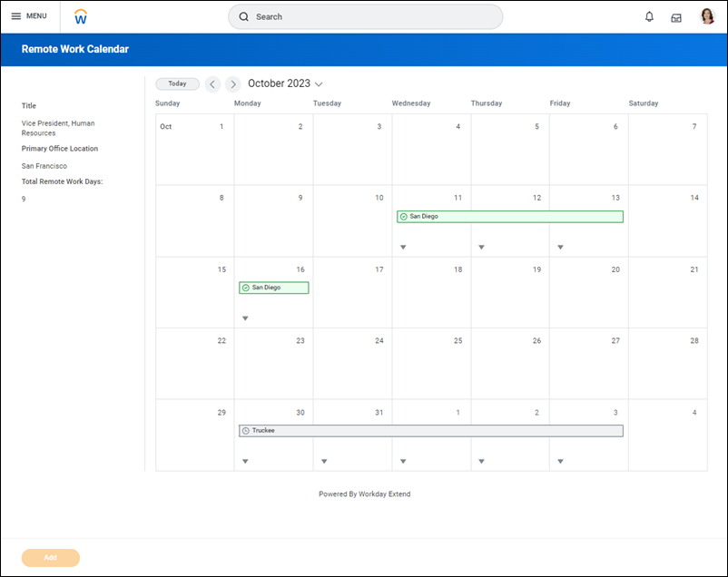This screenshot has width=728, height=577.
Task: Select the Friday column header
Action: [x=560, y=103]
